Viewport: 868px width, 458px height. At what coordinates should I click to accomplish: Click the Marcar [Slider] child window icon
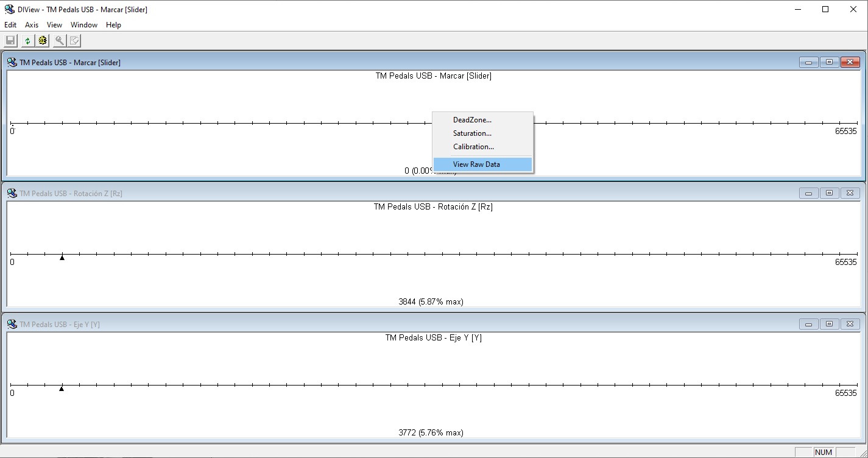tap(12, 62)
